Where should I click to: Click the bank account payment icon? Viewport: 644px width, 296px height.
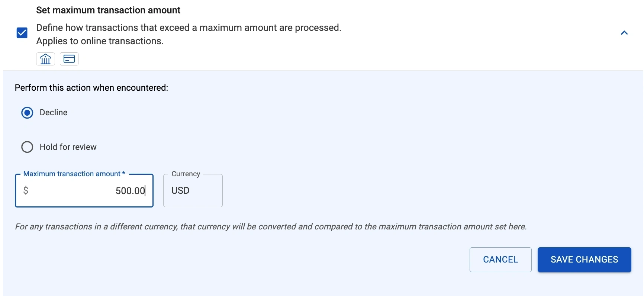(x=45, y=59)
